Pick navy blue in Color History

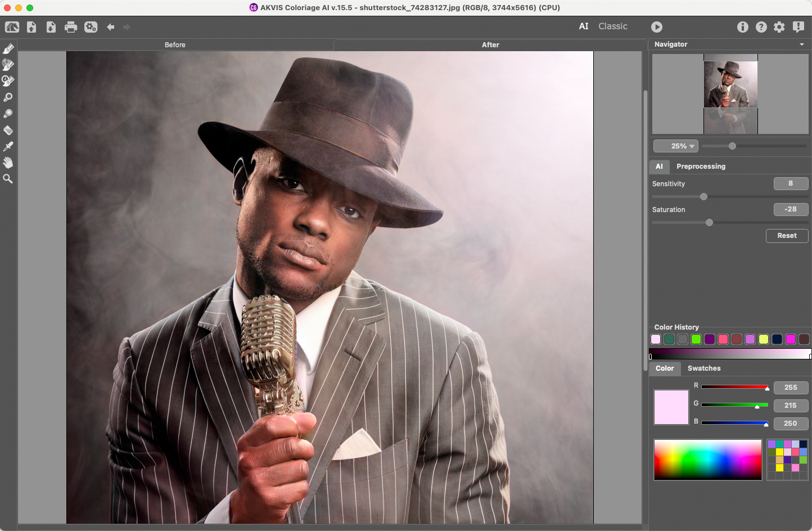[x=777, y=339]
